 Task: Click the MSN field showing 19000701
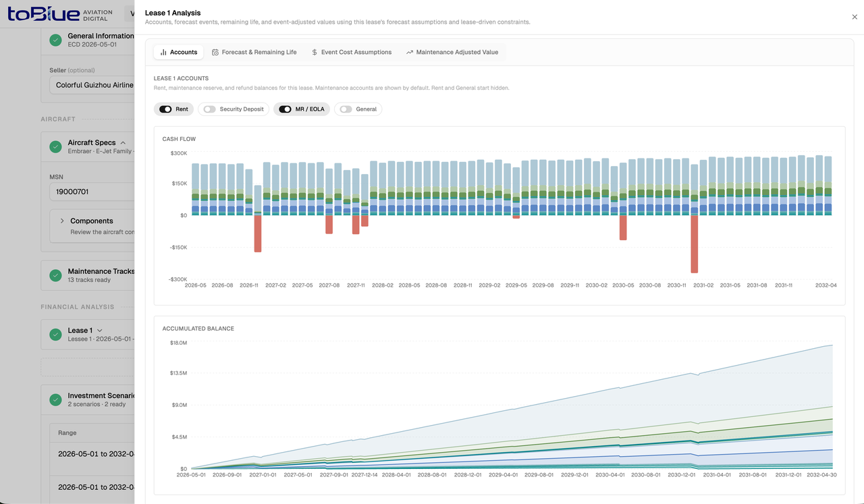pos(92,192)
